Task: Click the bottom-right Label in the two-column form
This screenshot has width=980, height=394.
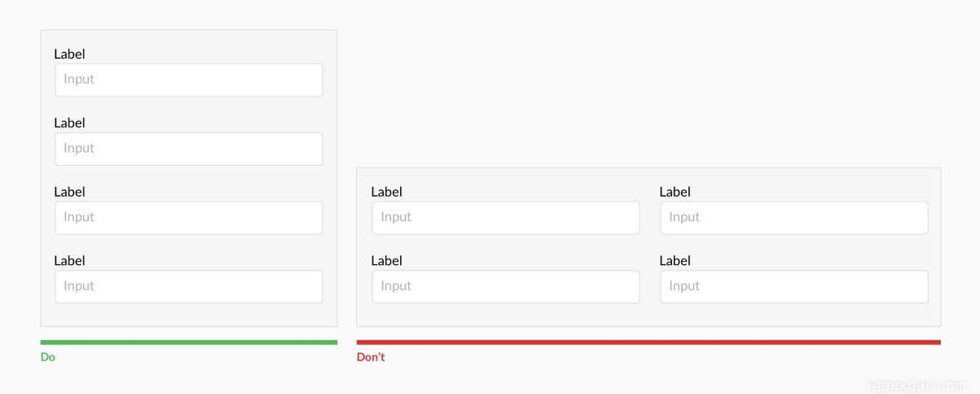Action: (675, 261)
